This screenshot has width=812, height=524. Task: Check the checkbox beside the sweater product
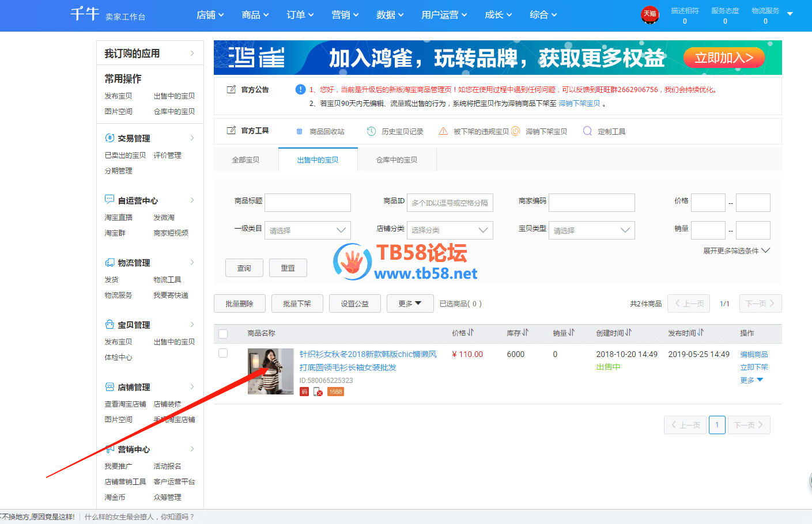(x=223, y=354)
